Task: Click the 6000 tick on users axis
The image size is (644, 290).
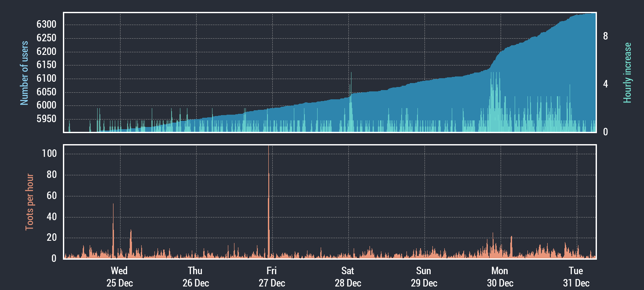Action: tap(46, 105)
